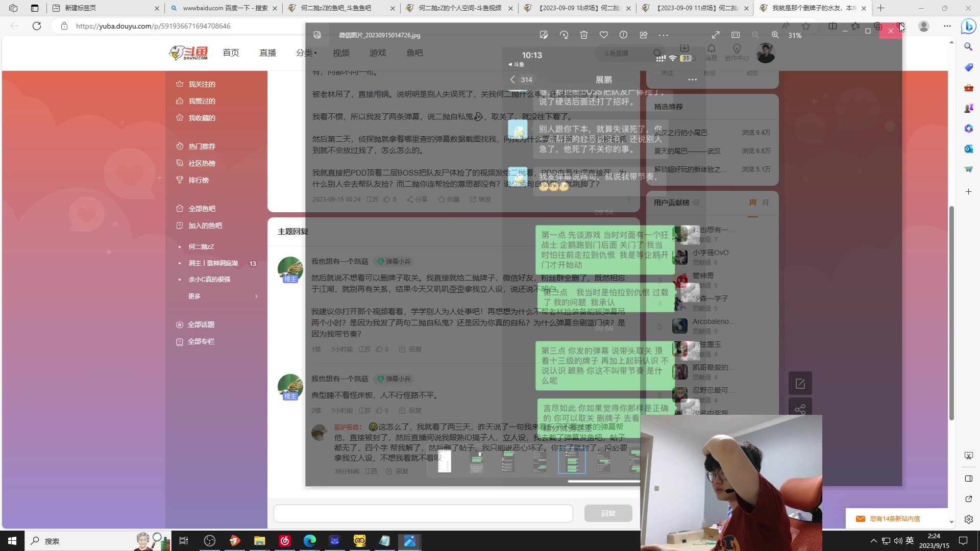Delete the image with the trash icon

584,35
